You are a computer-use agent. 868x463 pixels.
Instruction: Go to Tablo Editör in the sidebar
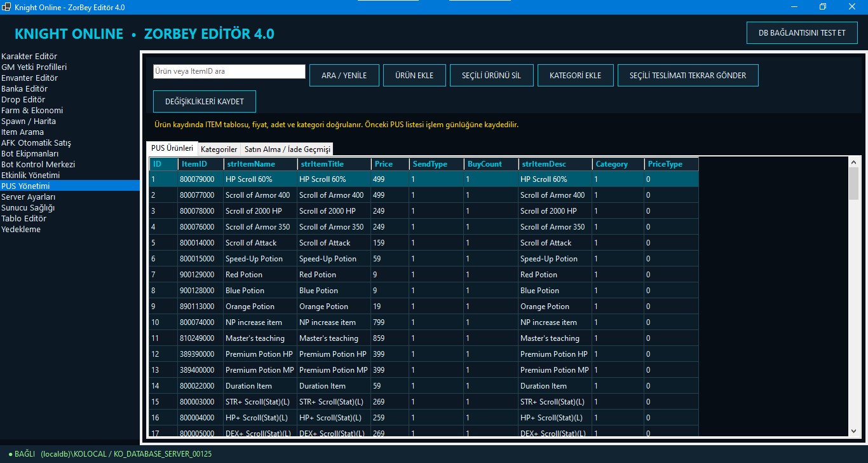coord(70,219)
